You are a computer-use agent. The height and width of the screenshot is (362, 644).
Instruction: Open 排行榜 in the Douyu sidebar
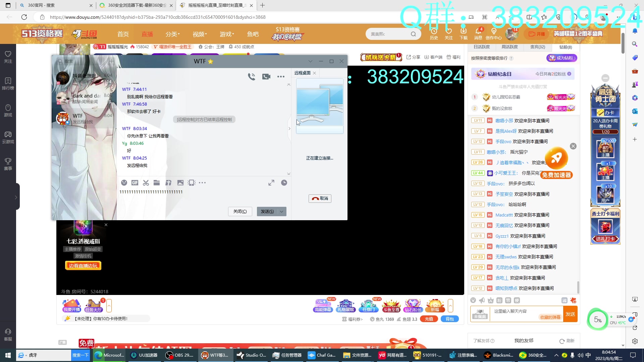tap(8, 84)
